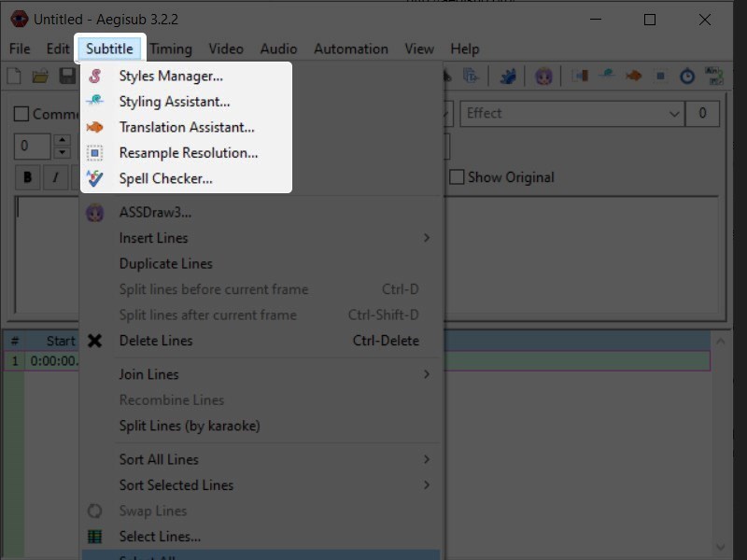Viewport: 747px width, 560px height.
Task: Click the New Subtitles toolbar icon
Action: (x=13, y=77)
